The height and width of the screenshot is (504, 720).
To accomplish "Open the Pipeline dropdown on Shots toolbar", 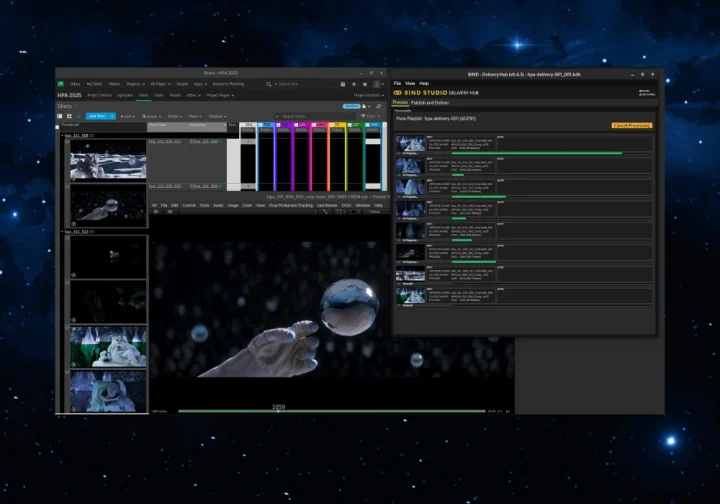I will (217, 117).
